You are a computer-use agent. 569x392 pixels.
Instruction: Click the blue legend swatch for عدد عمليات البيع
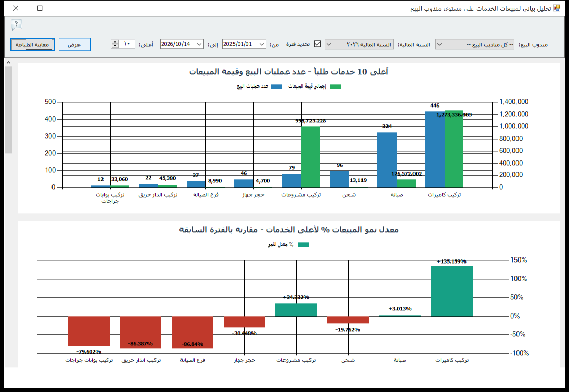277,86
